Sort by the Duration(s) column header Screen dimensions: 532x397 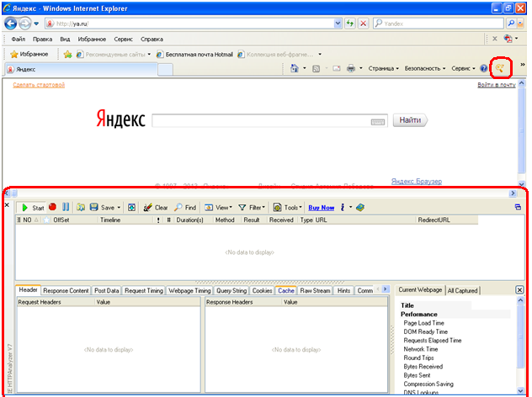[x=189, y=220]
